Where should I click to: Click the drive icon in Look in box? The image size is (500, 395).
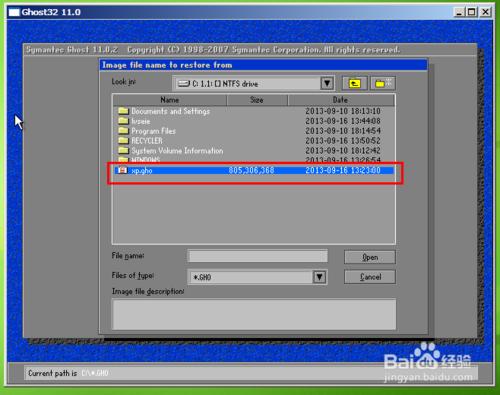(184, 84)
